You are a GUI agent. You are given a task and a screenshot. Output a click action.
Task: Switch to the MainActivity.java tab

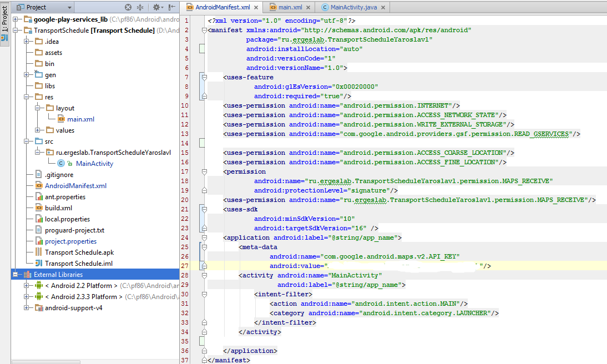click(x=352, y=7)
